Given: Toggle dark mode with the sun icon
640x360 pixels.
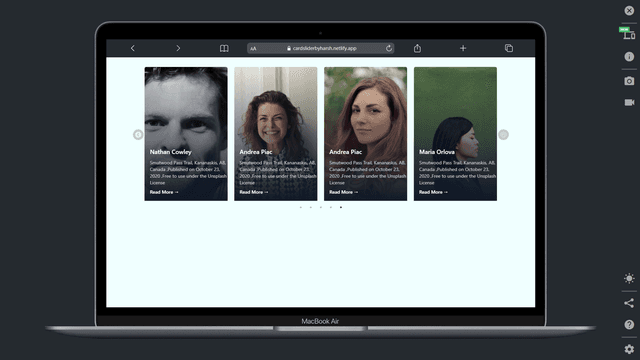Looking at the screenshot, I should point(629,278).
